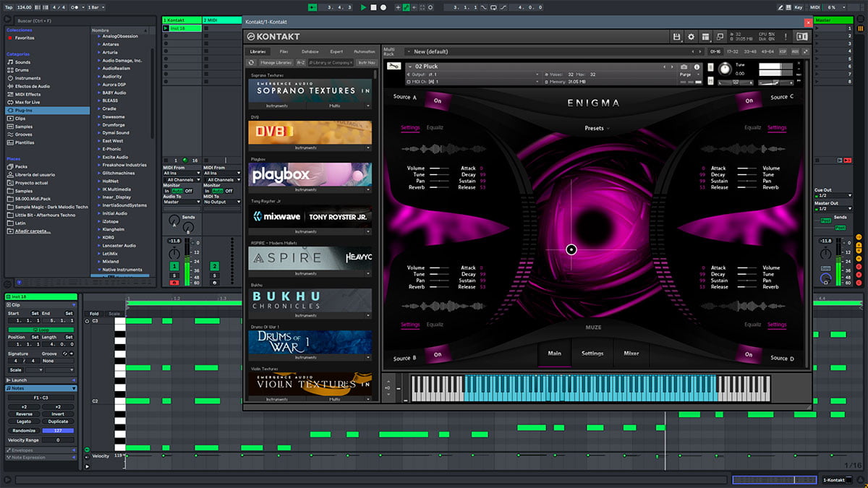Click the Invert notes button
The height and width of the screenshot is (488, 868).
[58, 414]
